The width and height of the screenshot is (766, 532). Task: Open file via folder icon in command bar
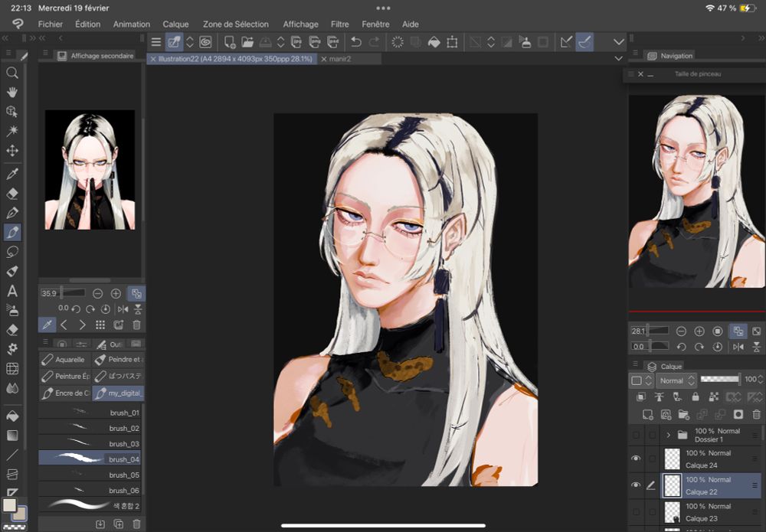click(x=247, y=42)
